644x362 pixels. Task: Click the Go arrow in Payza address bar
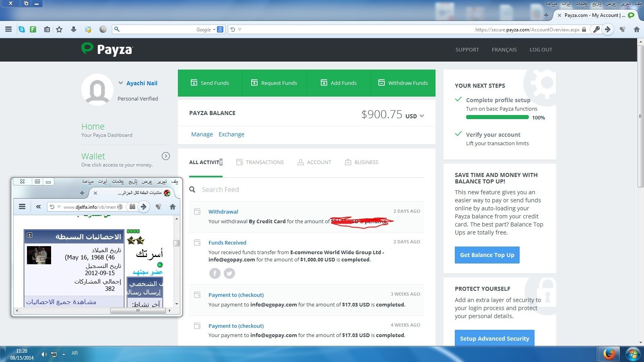(608, 29)
